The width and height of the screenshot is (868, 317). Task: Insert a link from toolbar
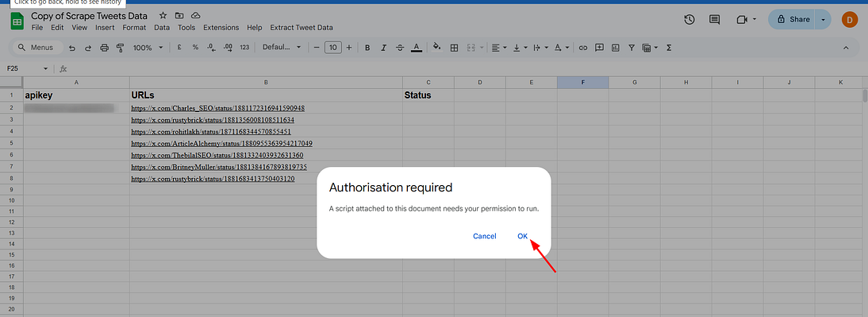[x=583, y=48]
